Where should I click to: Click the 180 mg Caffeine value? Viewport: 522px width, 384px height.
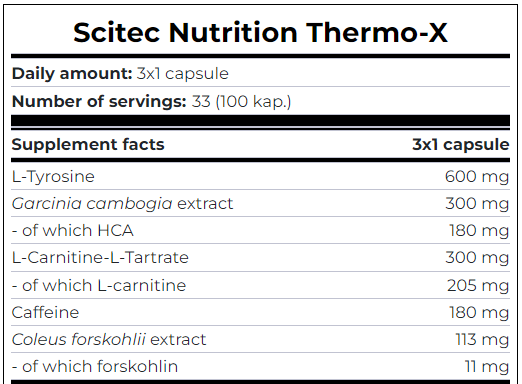(479, 313)
